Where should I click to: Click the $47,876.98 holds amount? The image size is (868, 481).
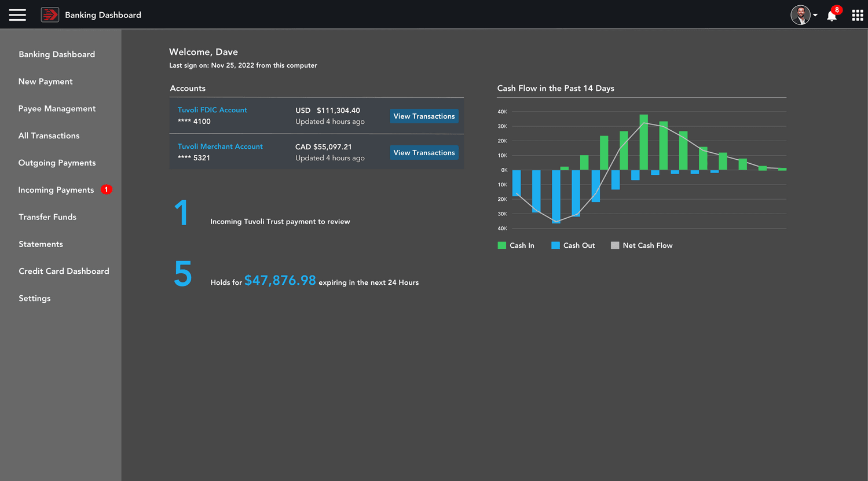coord(280,281)
